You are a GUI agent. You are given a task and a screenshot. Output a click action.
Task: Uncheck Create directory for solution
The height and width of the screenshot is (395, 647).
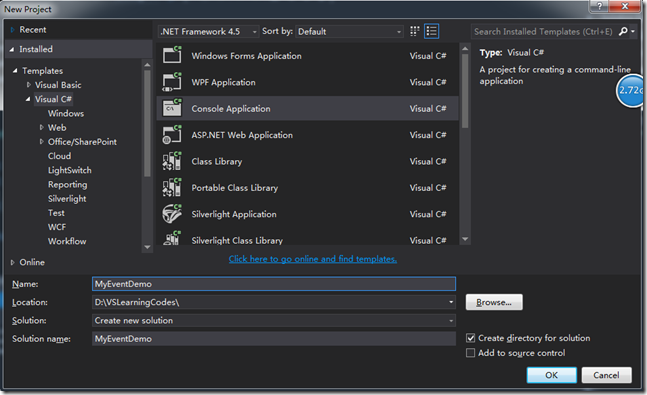470,338
